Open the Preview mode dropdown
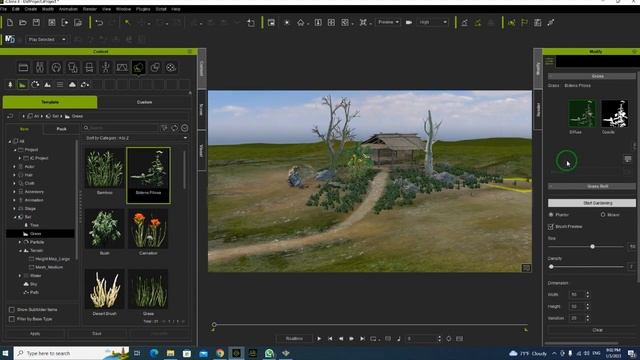The width and height of the screenshot is (640, 360). 388,22
